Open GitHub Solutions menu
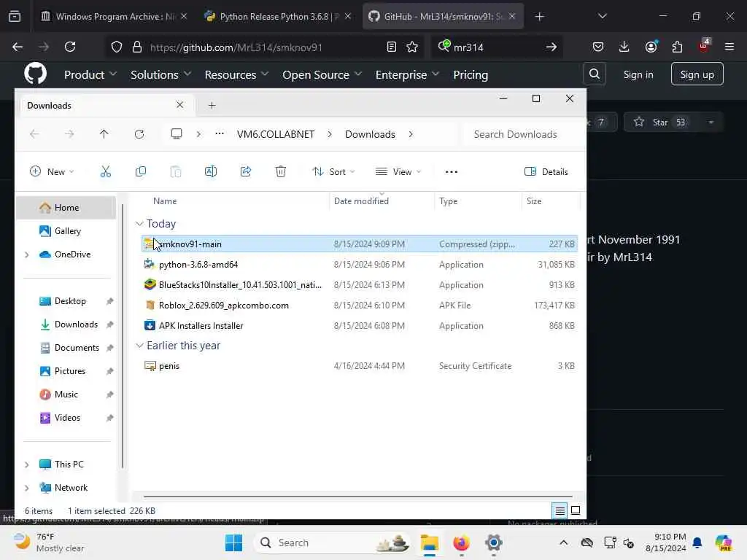 point(160,75)
